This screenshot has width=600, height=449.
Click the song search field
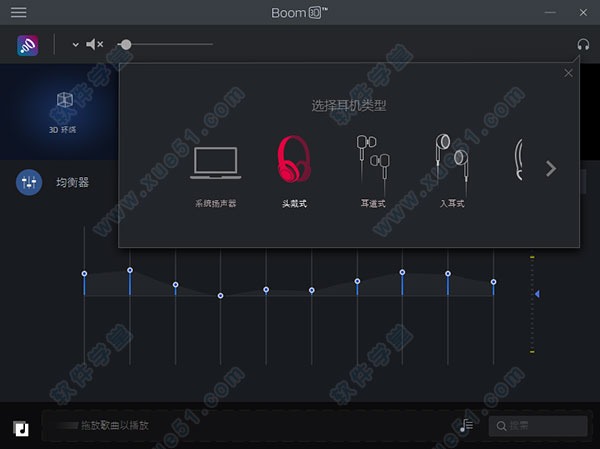tap(538, 426)
